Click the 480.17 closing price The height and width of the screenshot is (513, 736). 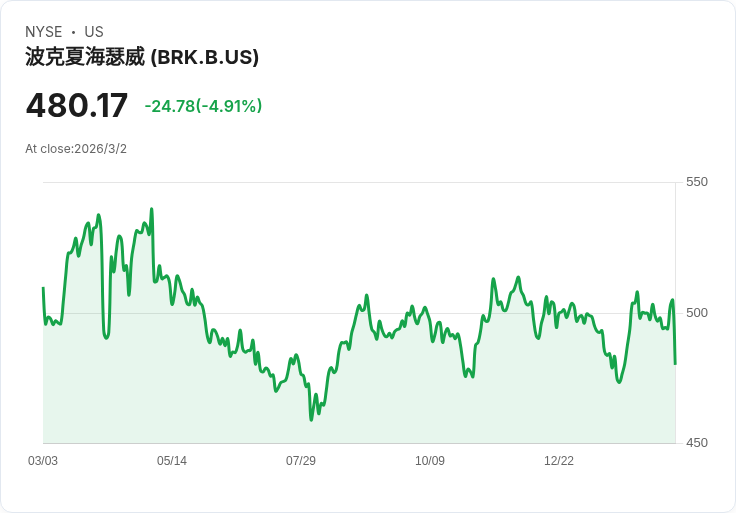(77, 106)
